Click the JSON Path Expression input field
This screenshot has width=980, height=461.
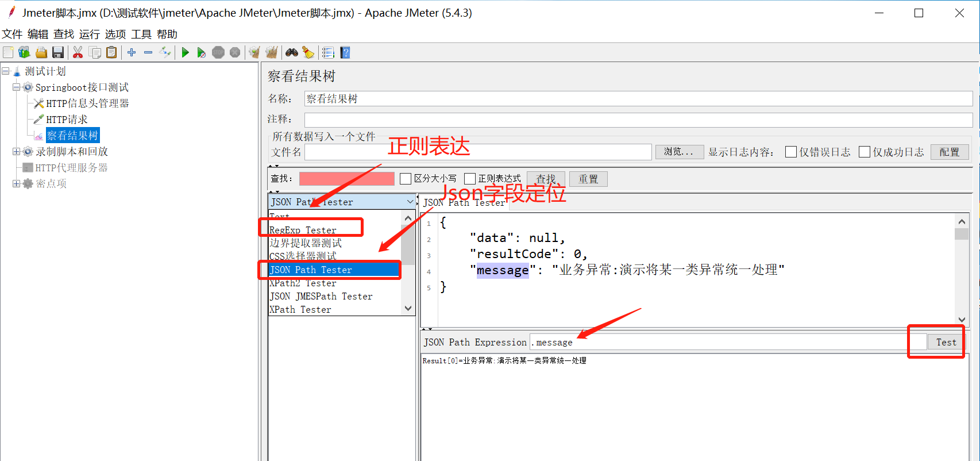728,342
